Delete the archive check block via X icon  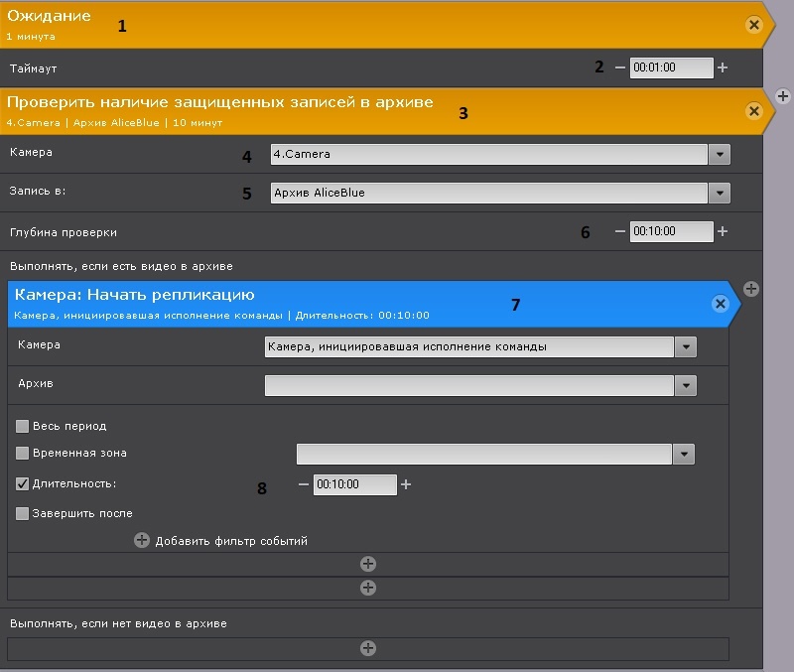(753, 111)
